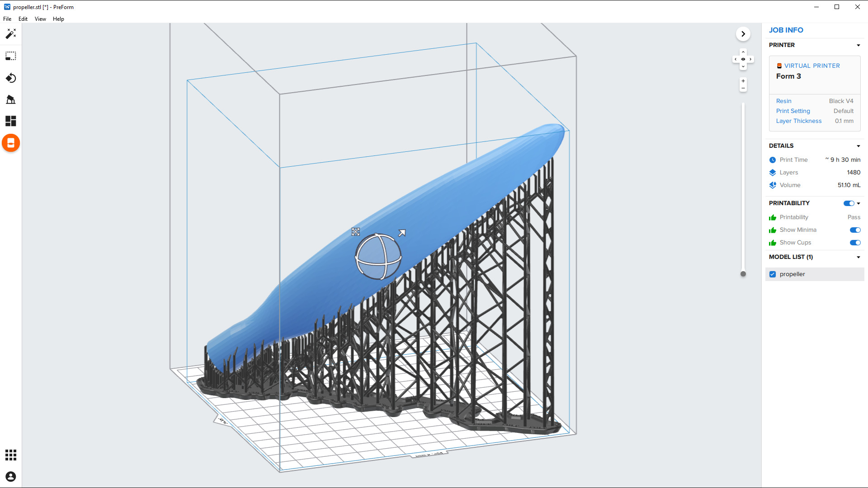Uncheck the propeller model checkbox

(x=773, y=274)
